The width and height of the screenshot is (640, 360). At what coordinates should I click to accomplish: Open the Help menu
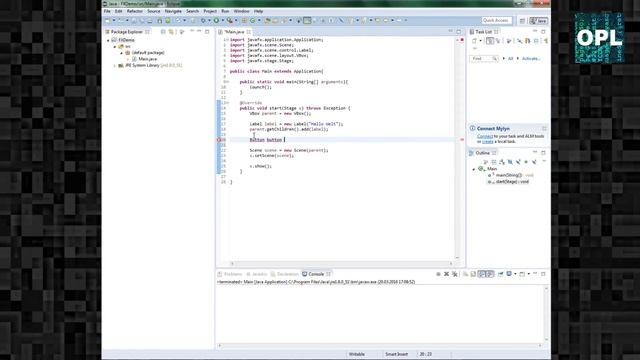[x=258, y=11]
